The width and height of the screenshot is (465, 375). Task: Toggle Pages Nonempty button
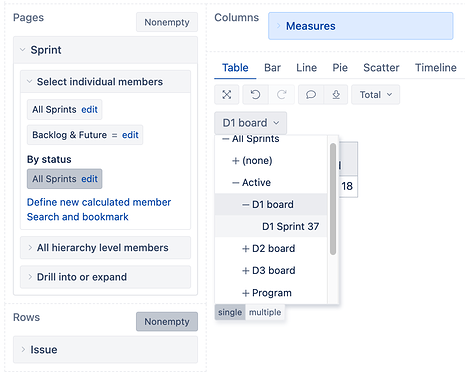tap(167, 22)
